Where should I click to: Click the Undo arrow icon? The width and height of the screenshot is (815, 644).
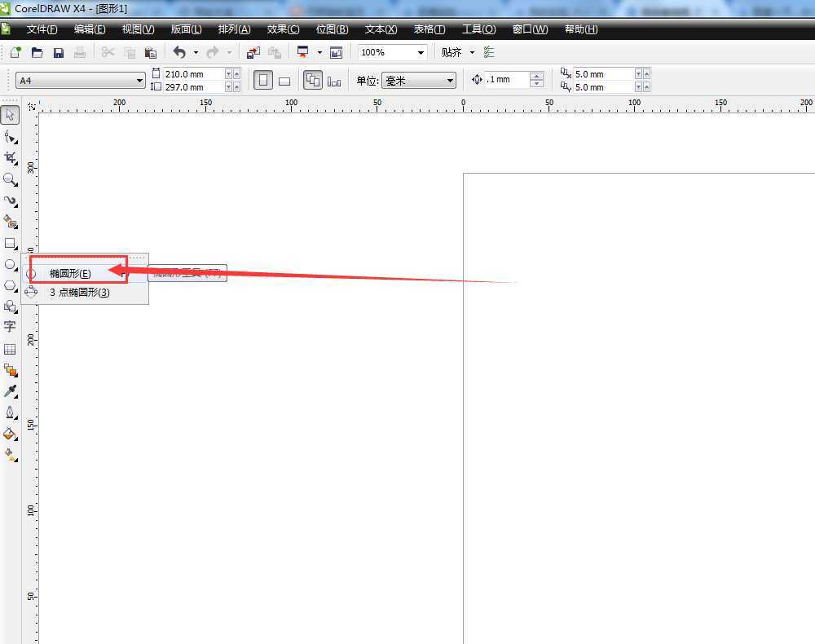point(179,52)
